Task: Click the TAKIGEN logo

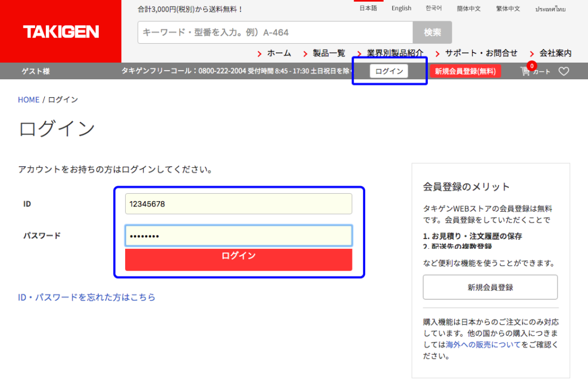Action: 61,32
